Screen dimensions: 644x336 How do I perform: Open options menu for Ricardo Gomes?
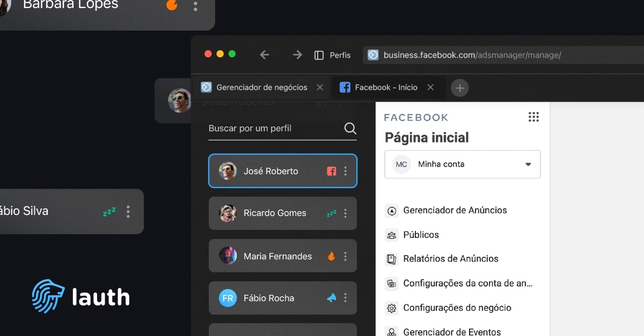[346, 213]
